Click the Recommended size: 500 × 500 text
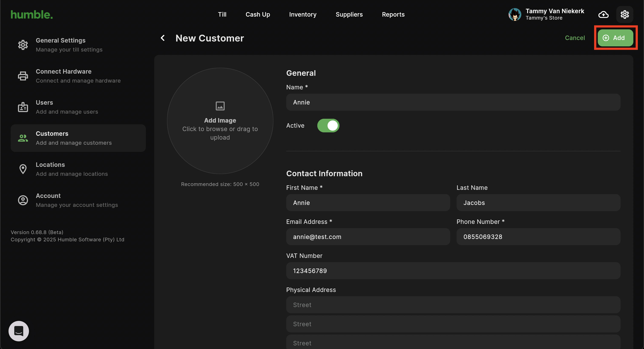Viewport: 644px width, 349px height. [220, 184]
